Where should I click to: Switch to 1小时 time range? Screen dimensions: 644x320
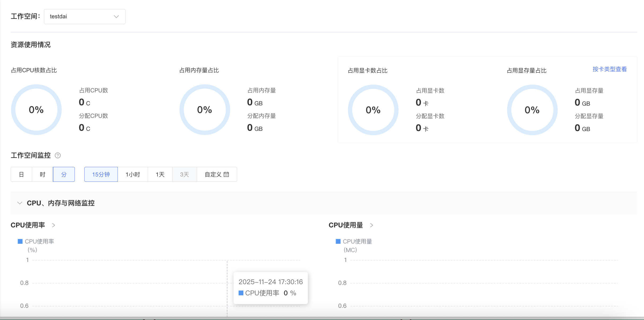pyautogui.click(x=133, y=174)
